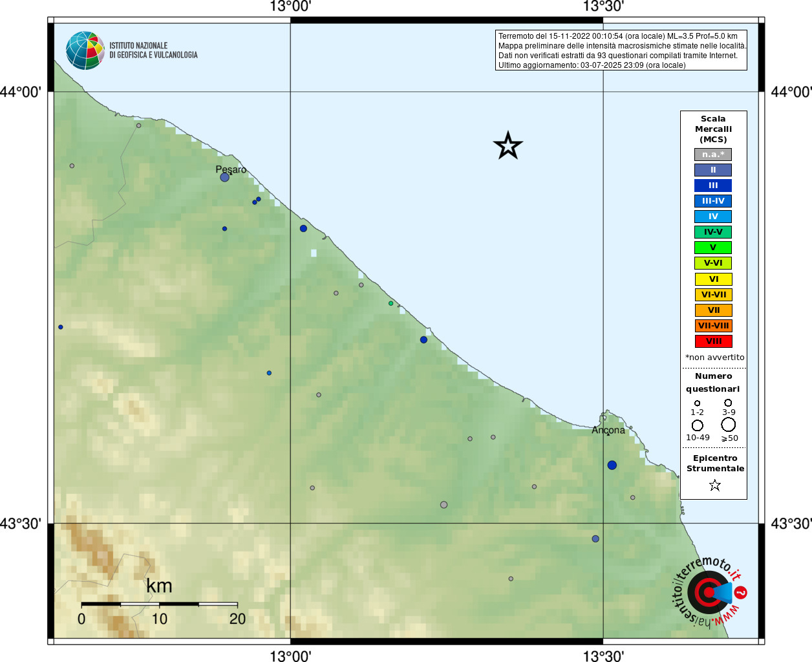
Task: Select the green intensity marker on the coast
Action: coord(390,303)
